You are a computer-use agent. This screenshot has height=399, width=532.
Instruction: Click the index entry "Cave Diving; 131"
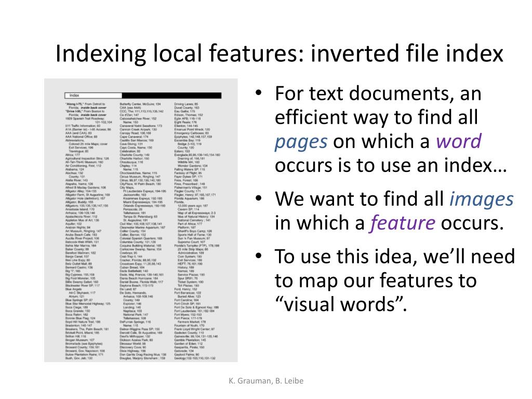[131, 144]
